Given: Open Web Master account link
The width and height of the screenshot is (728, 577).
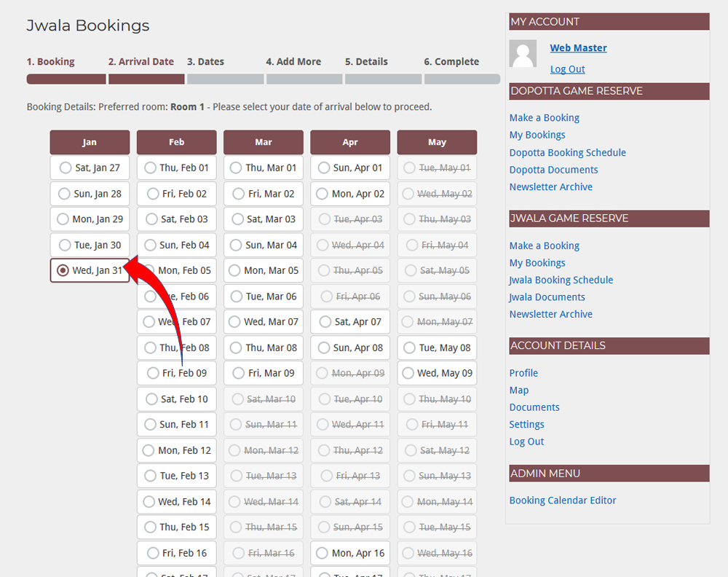Looking at the screenshot, I should (578, 48).
